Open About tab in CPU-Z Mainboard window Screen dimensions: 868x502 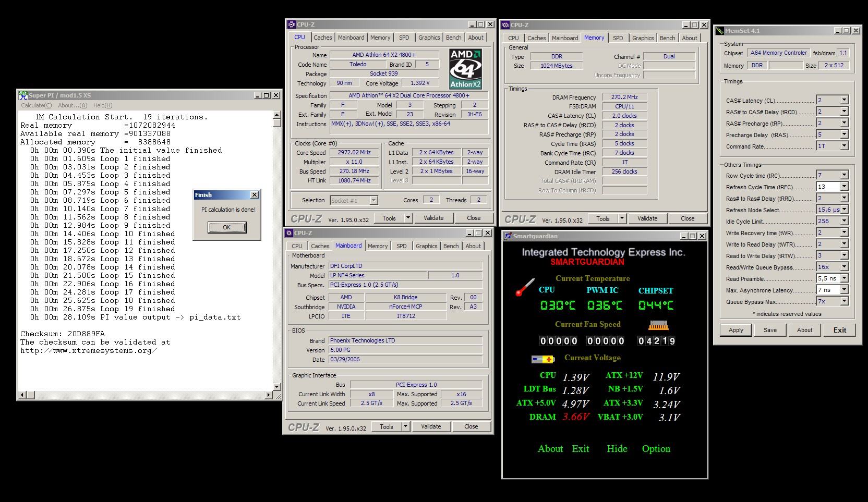coord(473,246)
